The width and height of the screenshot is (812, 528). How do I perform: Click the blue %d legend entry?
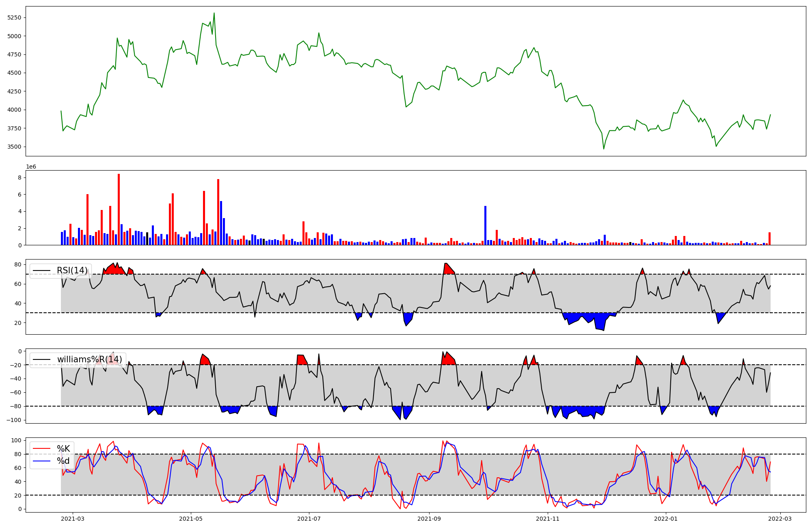(63, 461)
